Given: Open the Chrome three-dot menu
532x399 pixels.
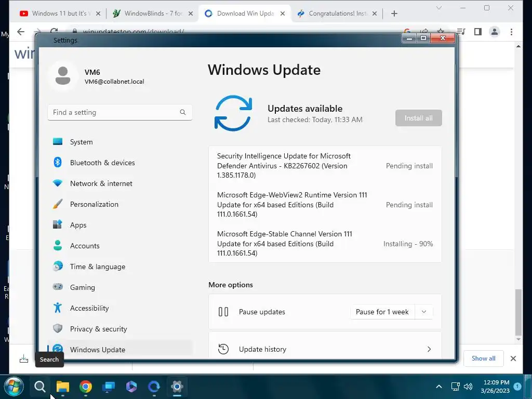Looking at the screenshot, I should (511, 32).
